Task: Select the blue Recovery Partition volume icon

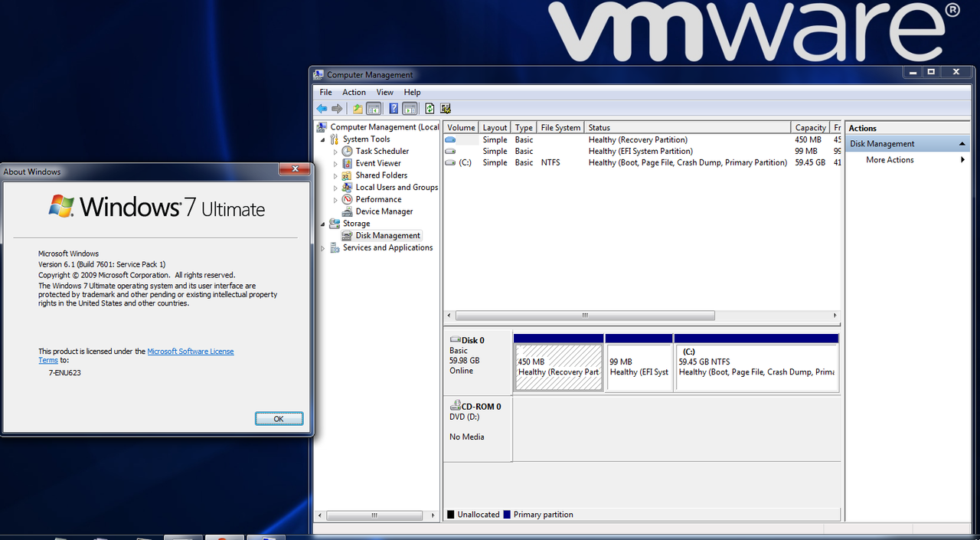Action: tap(450, 139)
